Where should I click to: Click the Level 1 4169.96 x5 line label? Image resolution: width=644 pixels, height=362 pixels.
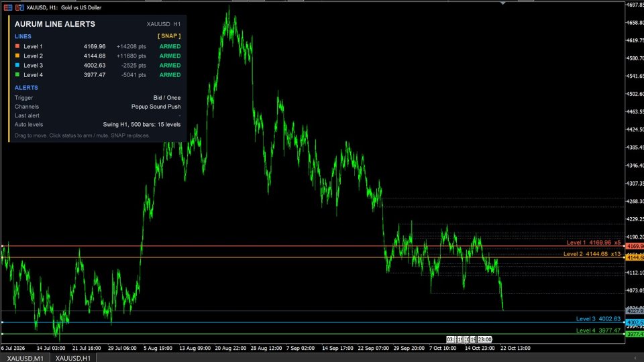(594, 243)
